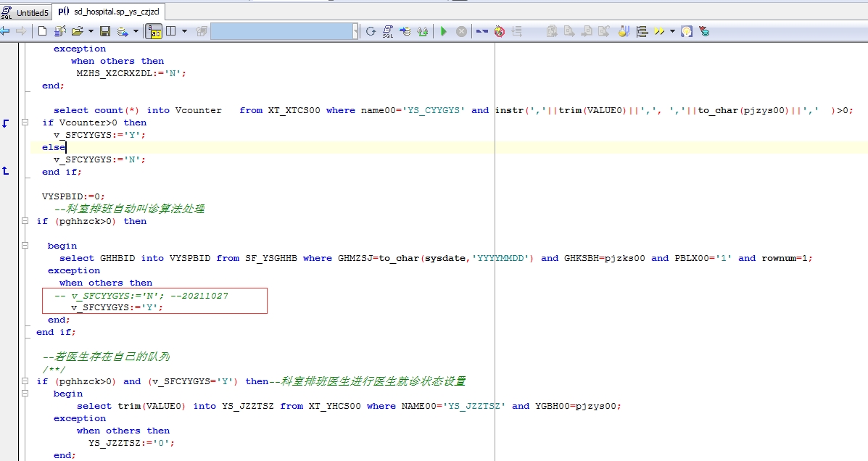Viewport: 868px width, 461px height.
Task: Click the greyed document run-to-cursor icon
Action: click(603, 32)
